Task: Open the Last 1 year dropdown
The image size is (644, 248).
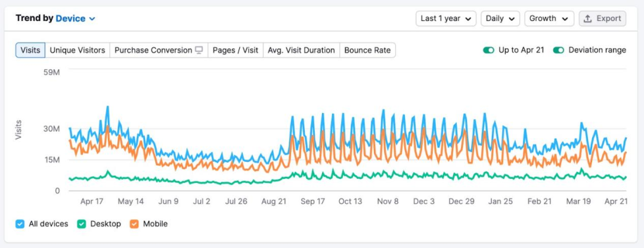Action: coord(446,18)
